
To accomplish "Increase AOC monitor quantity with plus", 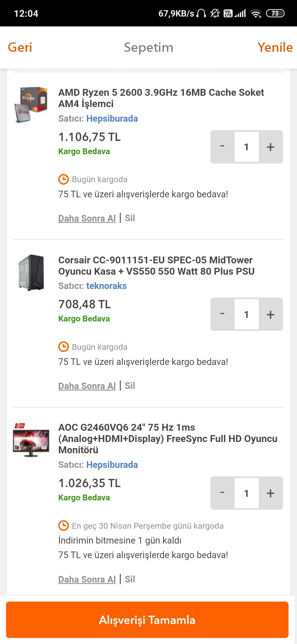I will click(x=271, y=493).
